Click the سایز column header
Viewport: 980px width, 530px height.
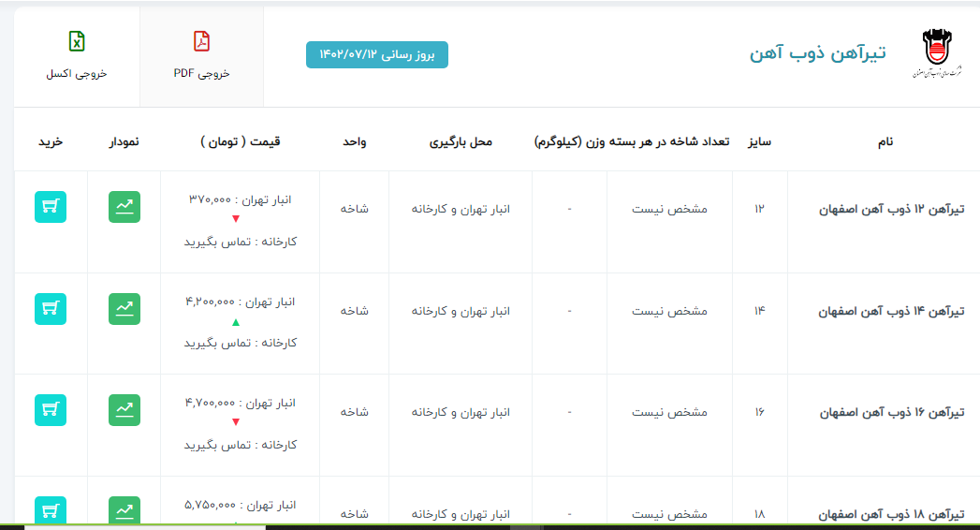[758, 141]
